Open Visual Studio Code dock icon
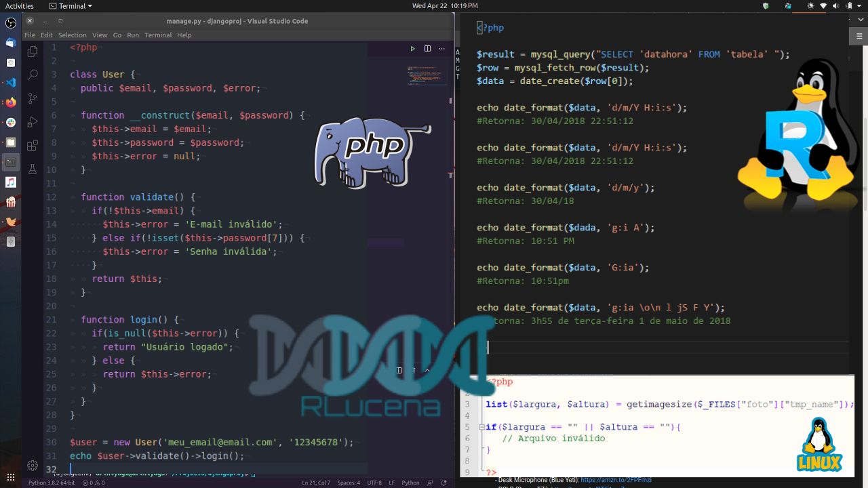This screenshot has height=488, width=868. click(11, 83)
